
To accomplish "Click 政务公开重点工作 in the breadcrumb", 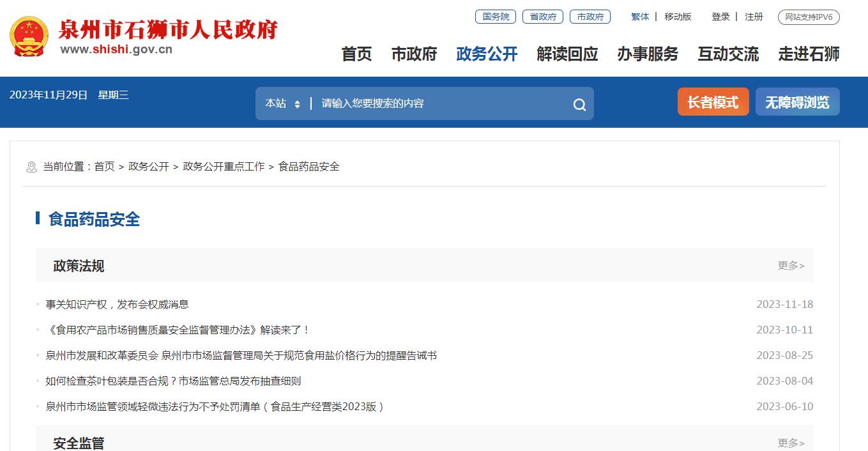I will [x=224, y=167].
